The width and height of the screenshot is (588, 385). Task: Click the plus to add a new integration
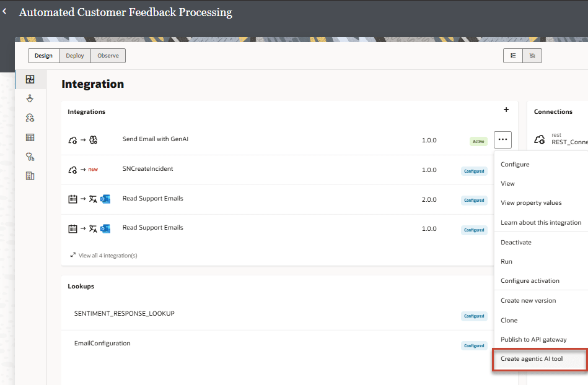click(x=506, y=110)
